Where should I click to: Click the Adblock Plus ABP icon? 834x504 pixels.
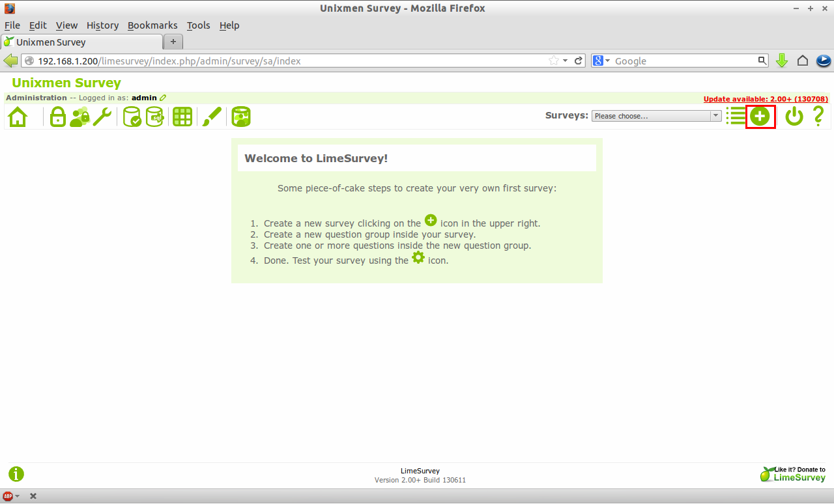8,496
